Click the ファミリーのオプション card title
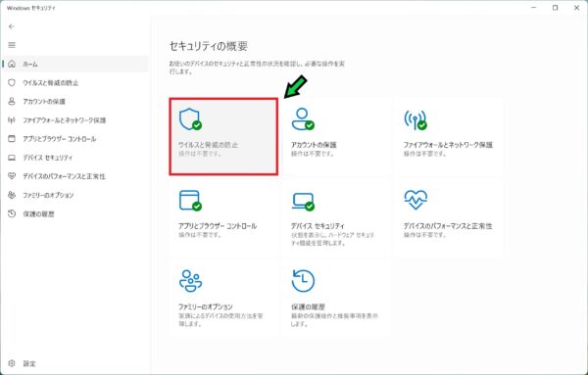 click(x=206, y=306)
